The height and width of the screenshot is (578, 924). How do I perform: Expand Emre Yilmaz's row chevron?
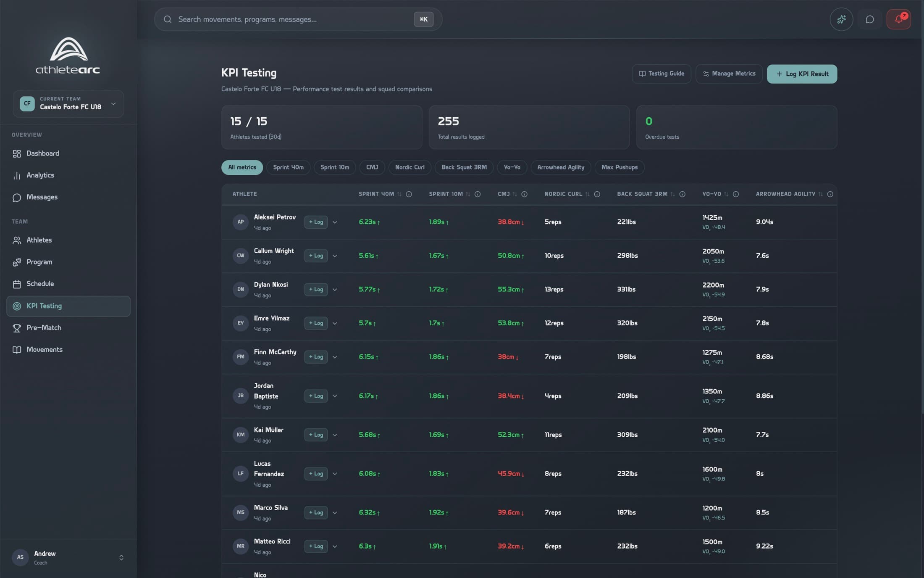335,323
